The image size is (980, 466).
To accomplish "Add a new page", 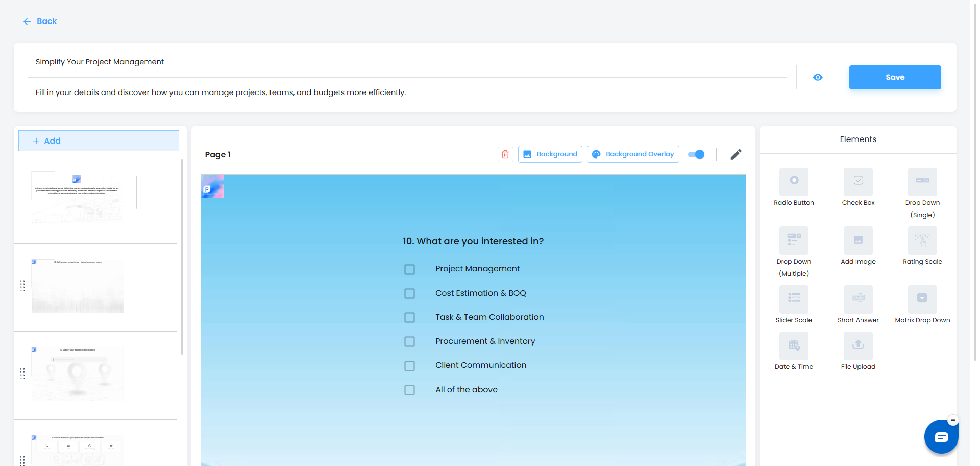I will (99, 141).
